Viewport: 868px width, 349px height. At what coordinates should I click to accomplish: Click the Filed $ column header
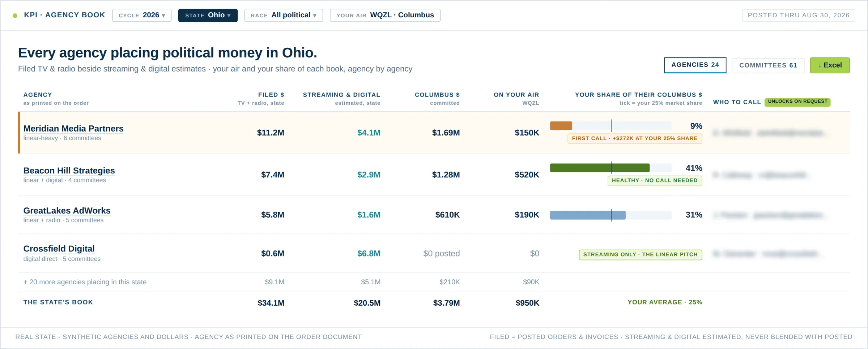tap(271, 95)
